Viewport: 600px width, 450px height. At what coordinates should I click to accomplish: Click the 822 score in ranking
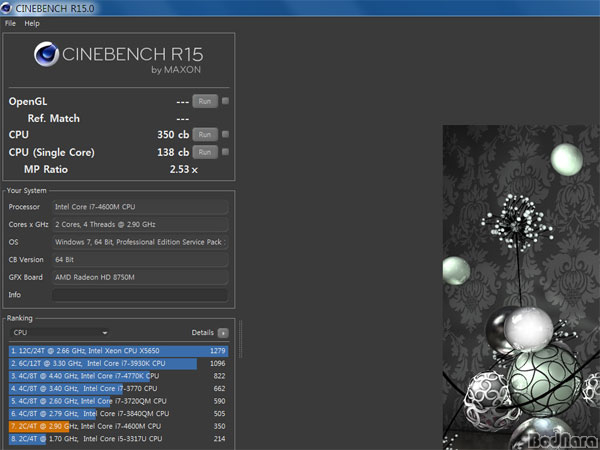tap(219, 376)
